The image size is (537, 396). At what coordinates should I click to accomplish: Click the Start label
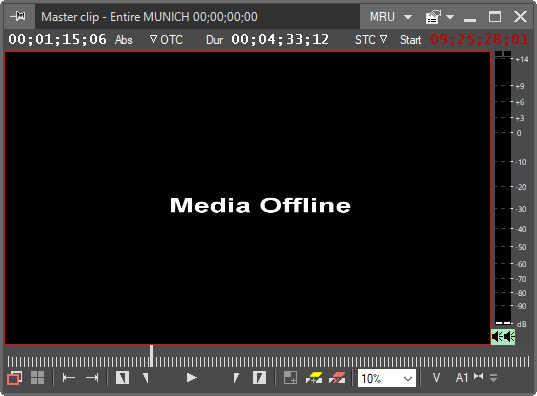(x=410, y=40)
